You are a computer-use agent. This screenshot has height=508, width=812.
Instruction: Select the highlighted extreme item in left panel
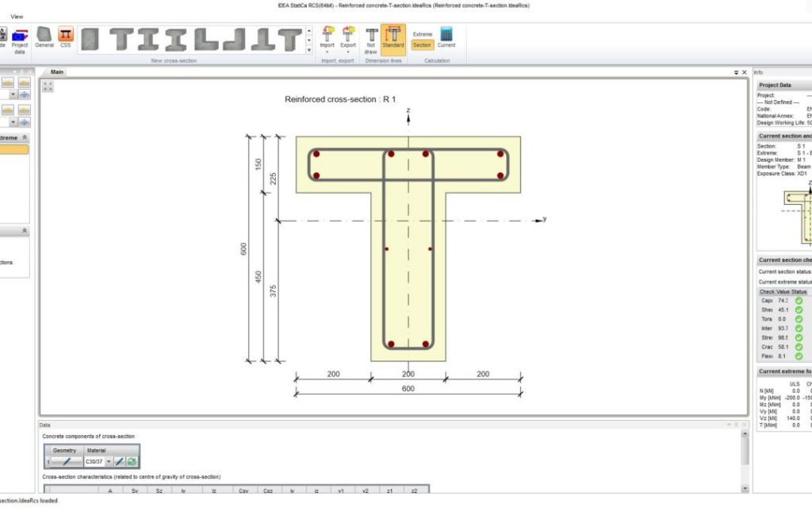point(14,150)
